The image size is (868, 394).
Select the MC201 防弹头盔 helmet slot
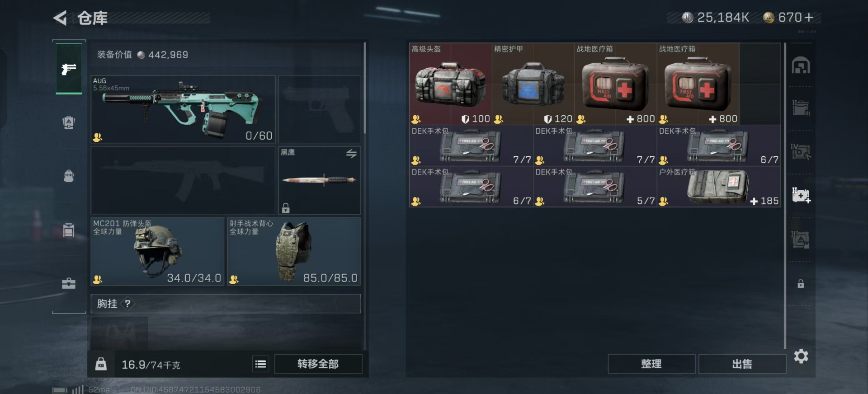pyautogui.click(x=157, y=251)
